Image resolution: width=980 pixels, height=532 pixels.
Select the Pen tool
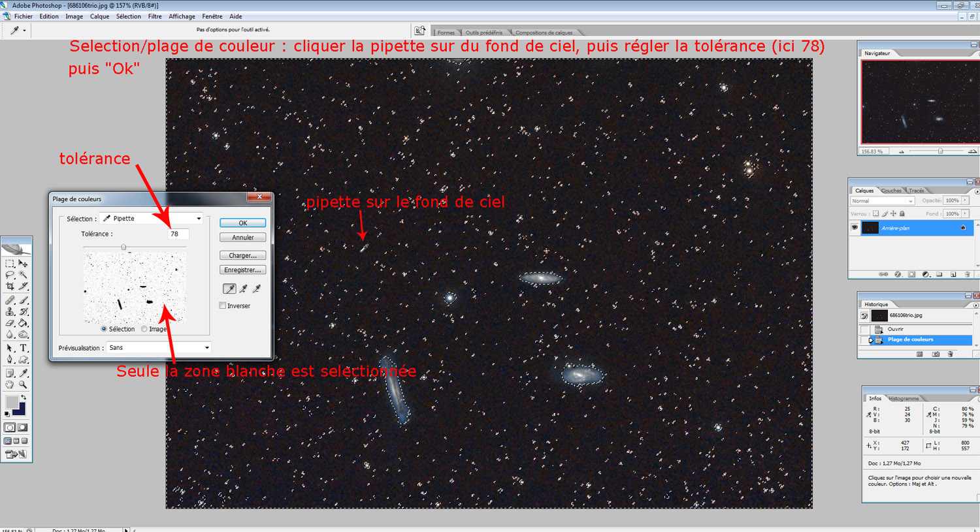pos(10,359)
